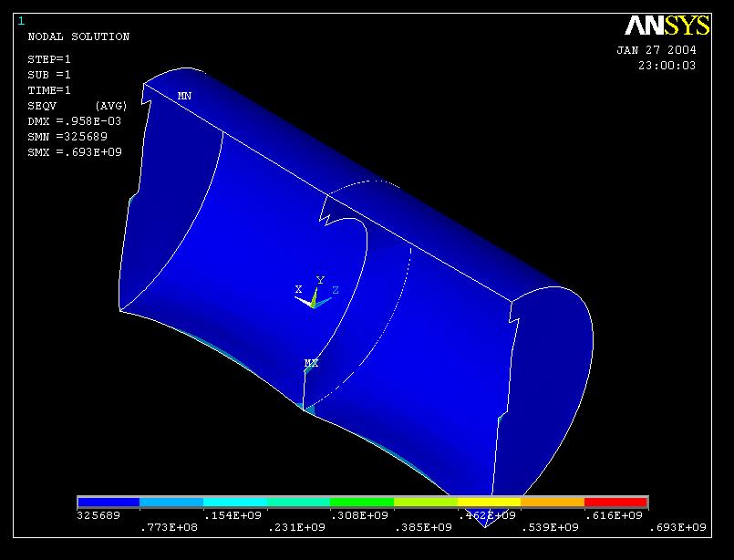Click the SMX =.693E+09 value in the info list
This screenshot has width=734, height=560.
coord(75,152)
